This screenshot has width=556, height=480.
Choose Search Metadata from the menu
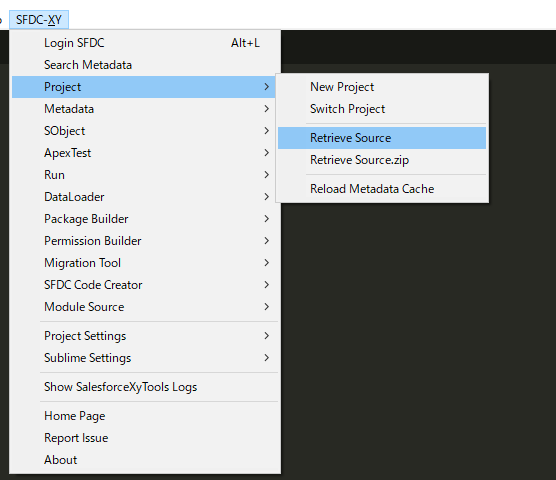[145, 65]
